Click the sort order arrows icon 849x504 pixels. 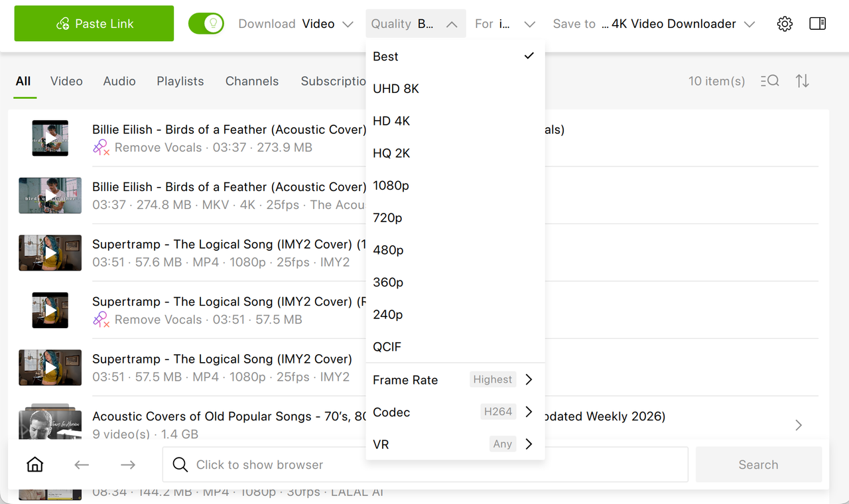(x=803, y=81)
